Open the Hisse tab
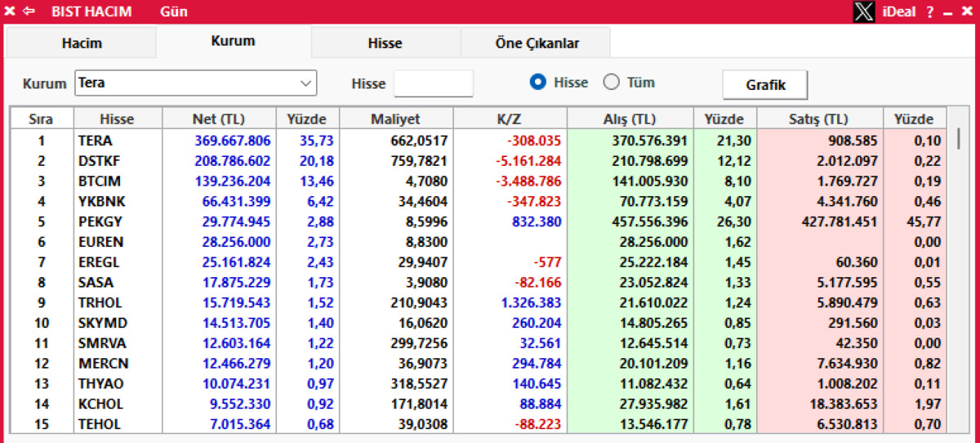This screenshot has height=443, width=980. pyautogui.click(x=385, y=43)
